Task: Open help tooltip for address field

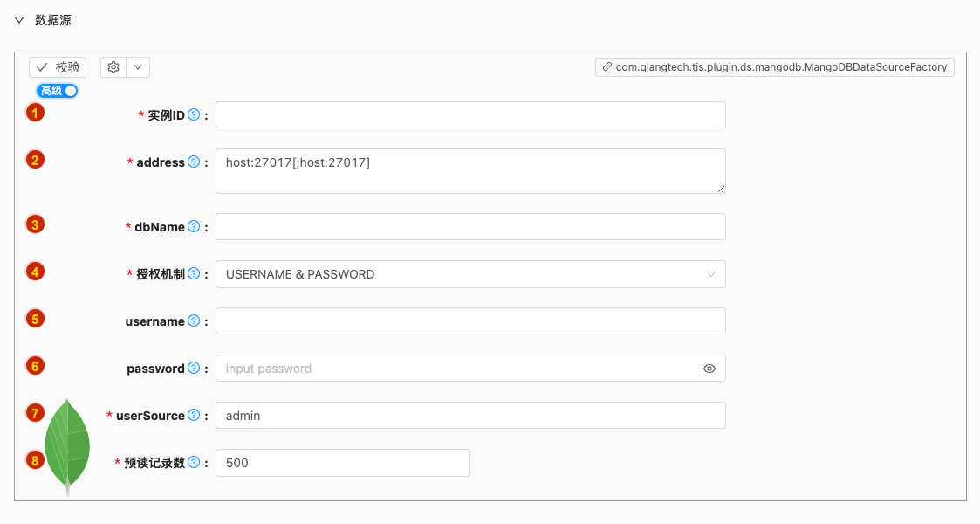Action: pos(194,162)
